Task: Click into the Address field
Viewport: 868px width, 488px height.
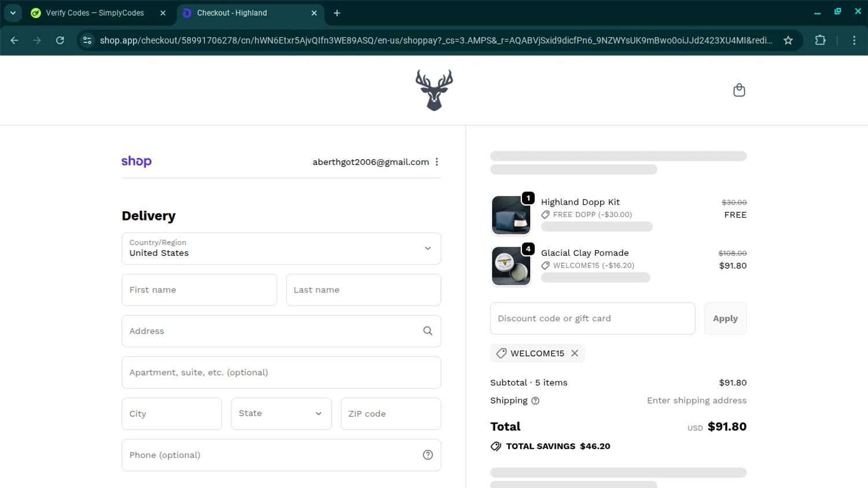Action: pos(281,331)
